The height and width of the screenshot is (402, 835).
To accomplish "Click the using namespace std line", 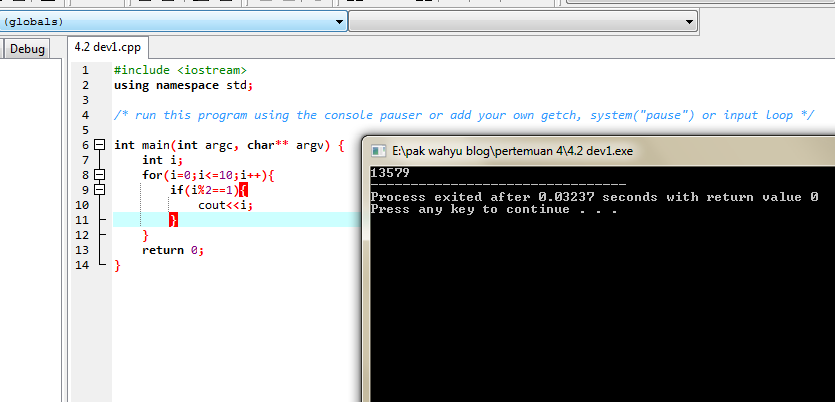I will tap(184, 85).
